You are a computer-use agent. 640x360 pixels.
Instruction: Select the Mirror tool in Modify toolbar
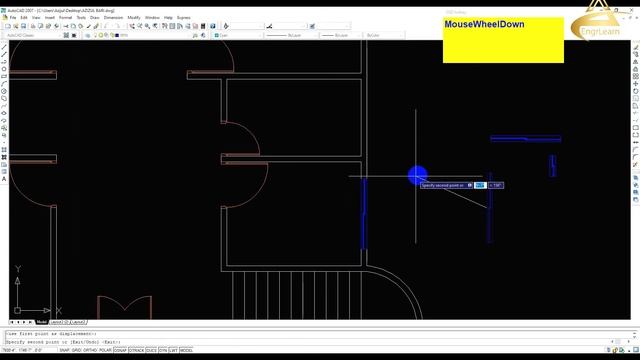(x=636, y=62)
